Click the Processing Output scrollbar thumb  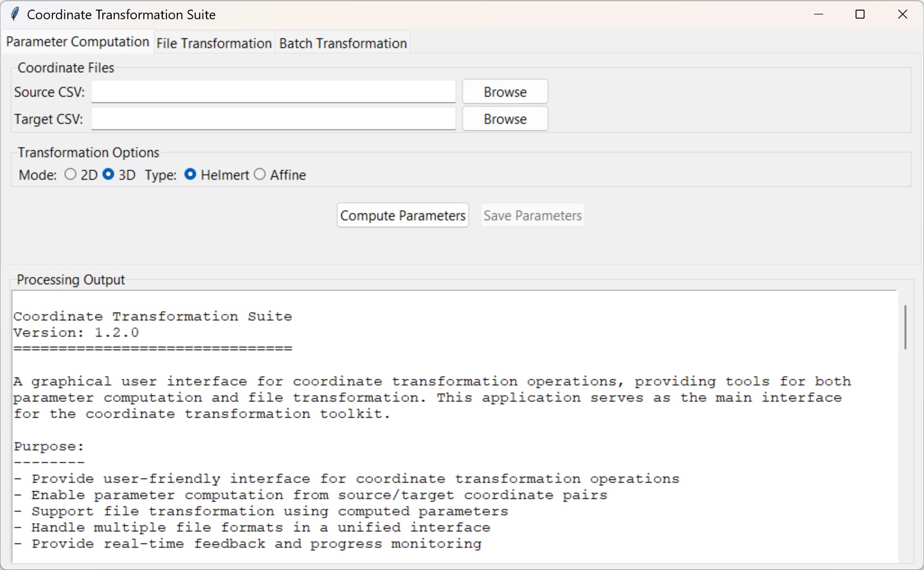coord(905,326)
